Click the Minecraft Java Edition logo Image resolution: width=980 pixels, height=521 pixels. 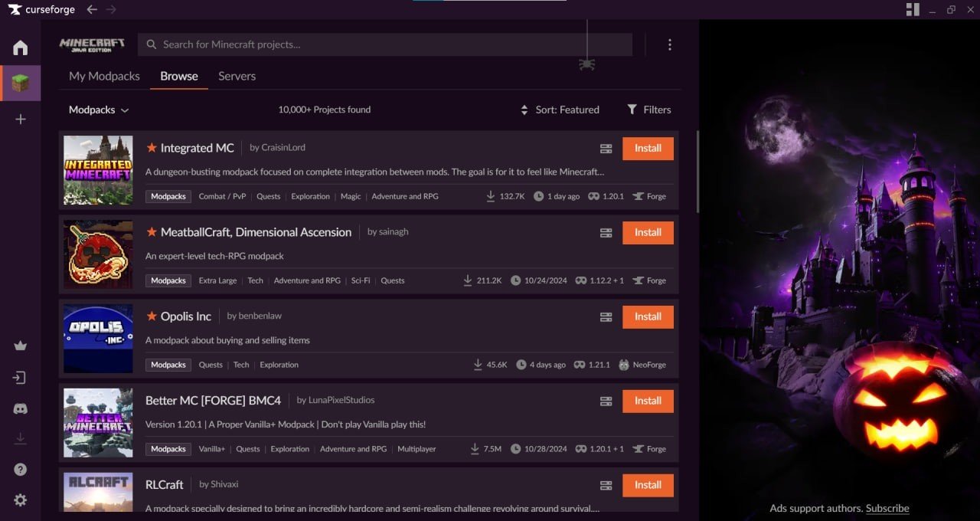[92, 44]
